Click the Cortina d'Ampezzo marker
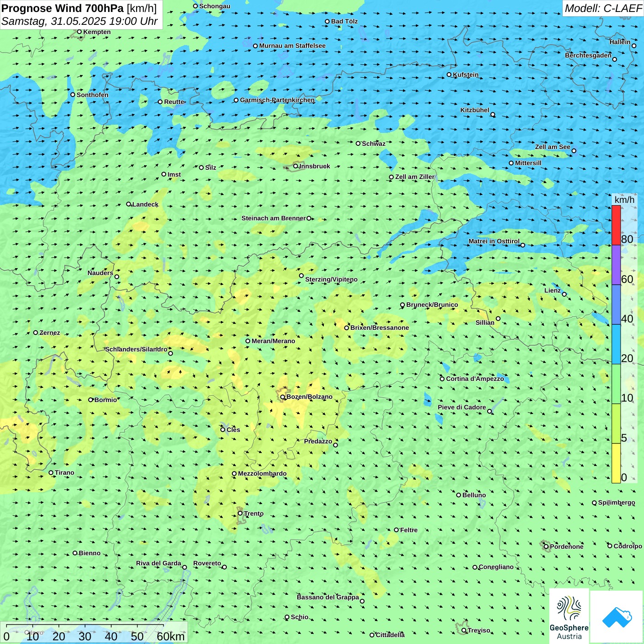Screen dimensions: 644x644 [x=442, y=379]
